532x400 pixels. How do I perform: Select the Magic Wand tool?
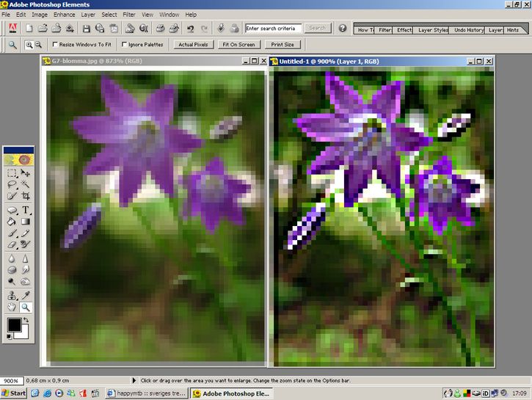point(25,184)
